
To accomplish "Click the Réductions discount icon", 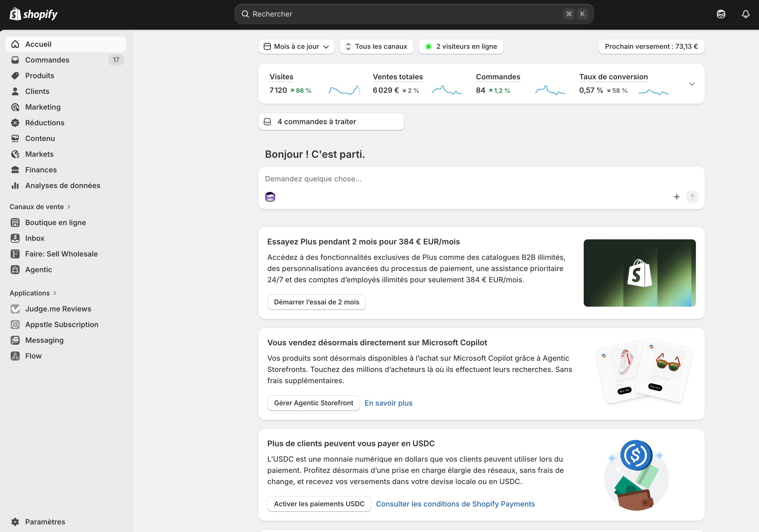I will click(x=15, y=122).
